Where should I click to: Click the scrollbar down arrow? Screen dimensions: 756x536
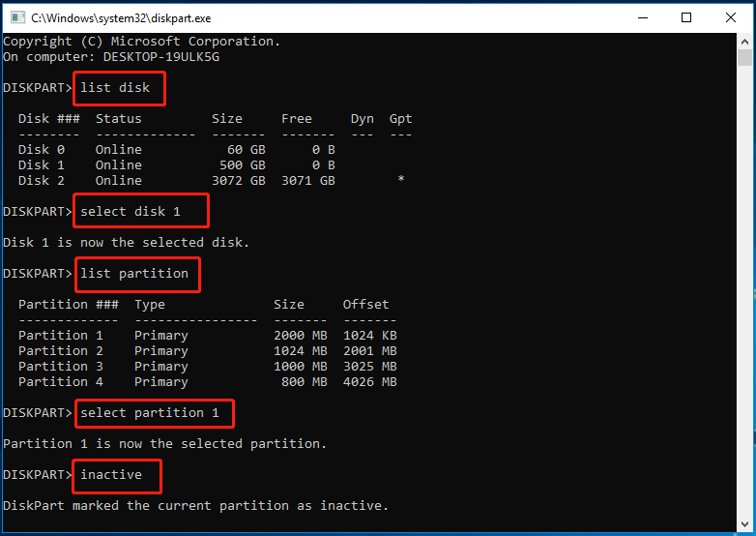(x=746, y=525)
